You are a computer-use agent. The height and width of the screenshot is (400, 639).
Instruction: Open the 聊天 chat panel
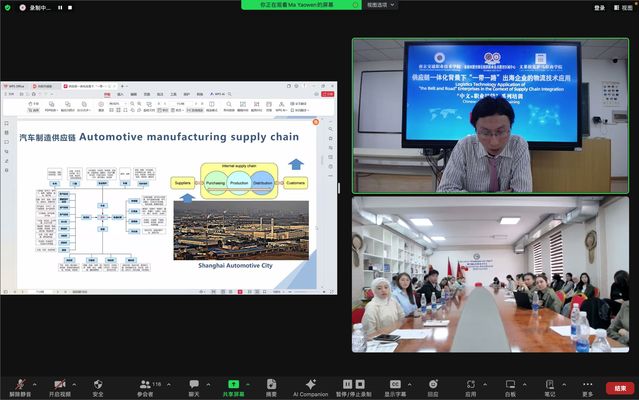click(193, 384)
